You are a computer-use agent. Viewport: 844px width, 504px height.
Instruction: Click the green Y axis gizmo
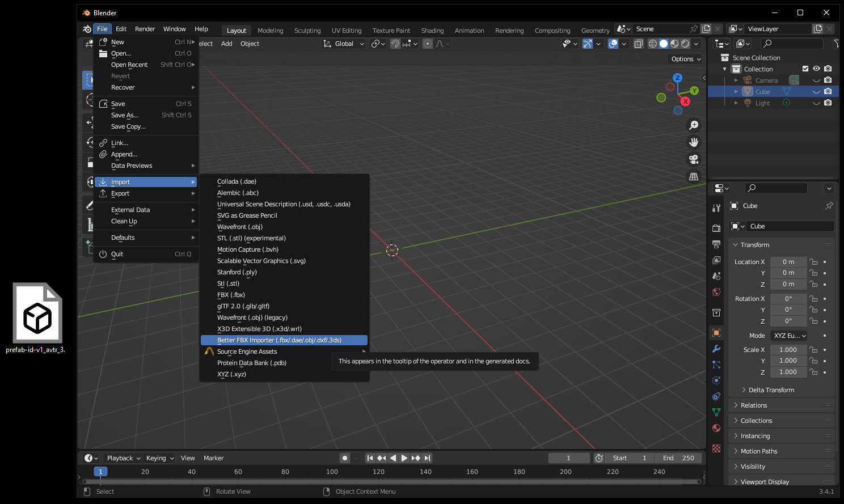pos(694,91)
